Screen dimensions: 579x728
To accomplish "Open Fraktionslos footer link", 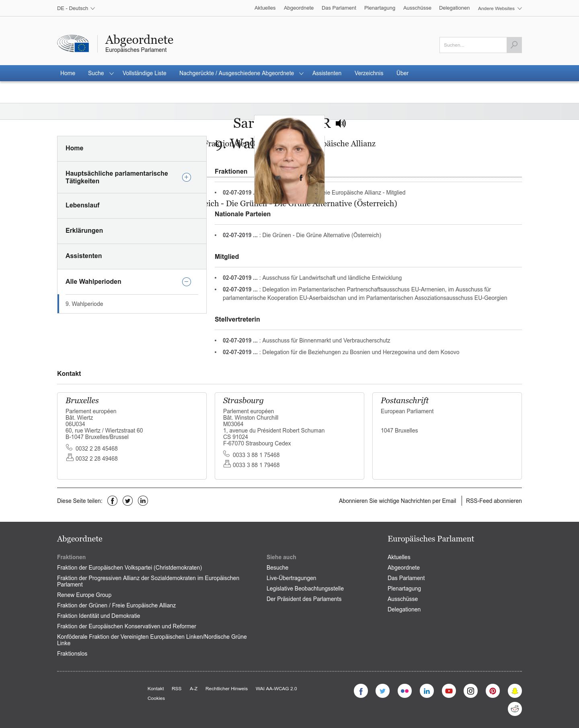I will click(72, 654).
